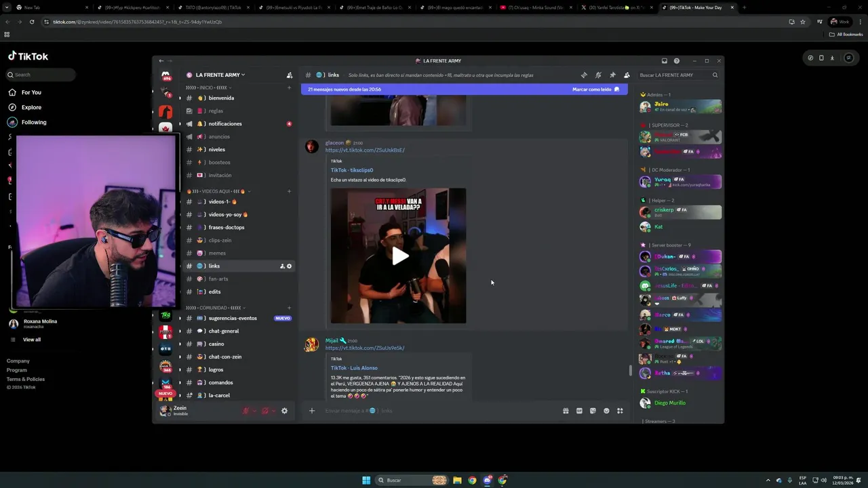Click invite people icon beside LA FRENTE ARMY
The height and width of the screenshot is (488, 868).
[290, 75]
